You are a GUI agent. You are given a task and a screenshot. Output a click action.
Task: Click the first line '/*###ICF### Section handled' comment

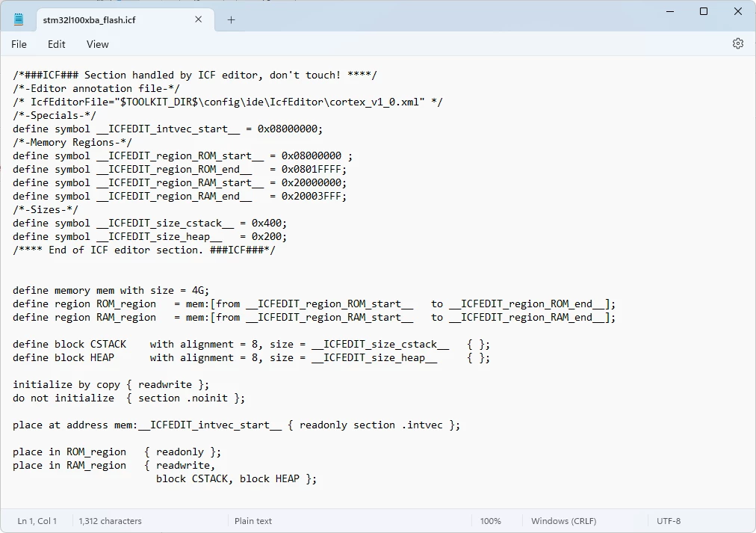195,76
